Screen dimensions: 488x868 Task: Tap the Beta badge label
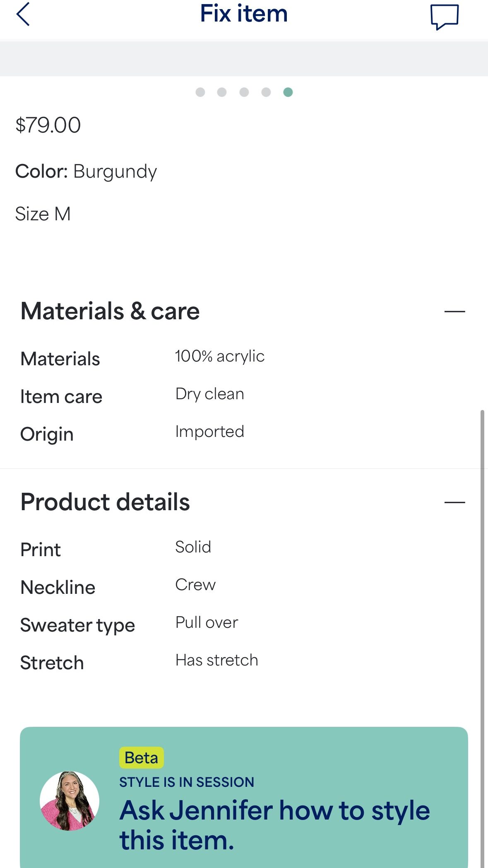pos(142,758)
